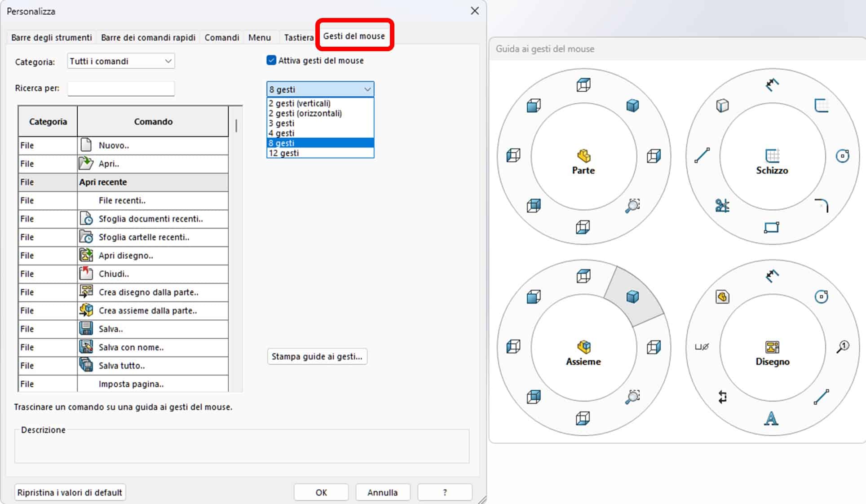Viewport: 866px width, 504px height.
Task: Click the sketch fillet icon in Schizzo wheel
Action: coord(822,205)
